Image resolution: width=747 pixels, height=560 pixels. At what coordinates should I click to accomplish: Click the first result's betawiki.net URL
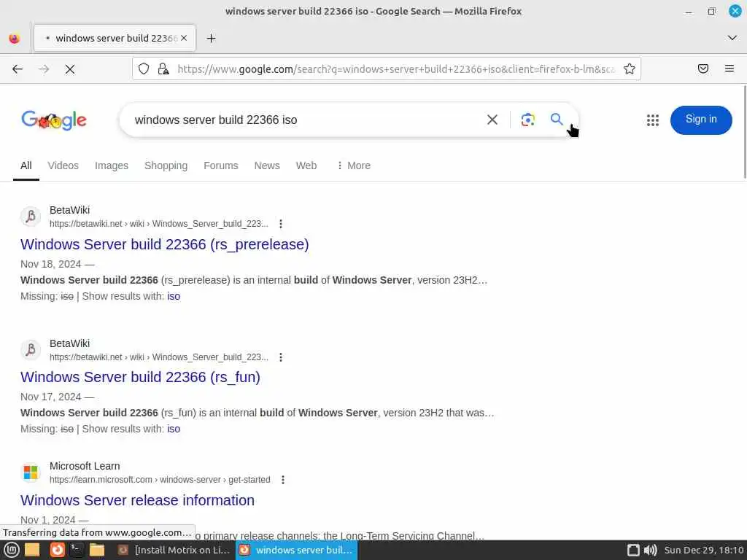tap(158, 224)
